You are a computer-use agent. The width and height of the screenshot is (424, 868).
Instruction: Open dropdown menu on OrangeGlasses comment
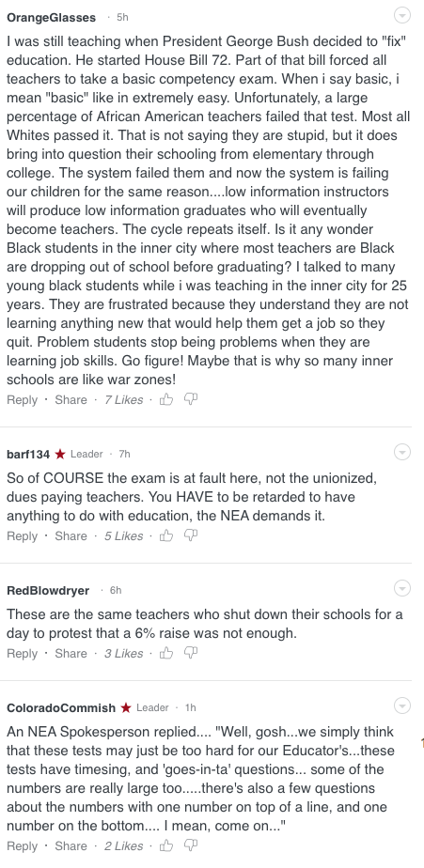(x=402, y=15)
